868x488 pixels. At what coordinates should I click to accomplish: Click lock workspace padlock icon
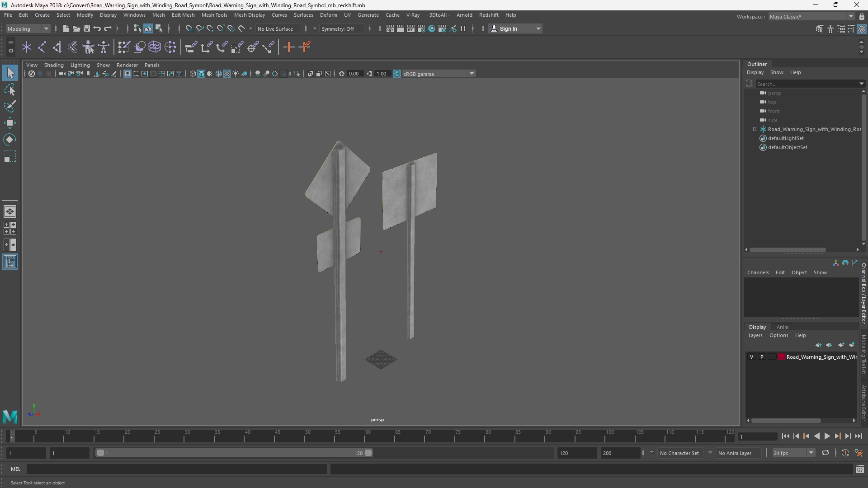pyautogui.click(x=862, y=16)
